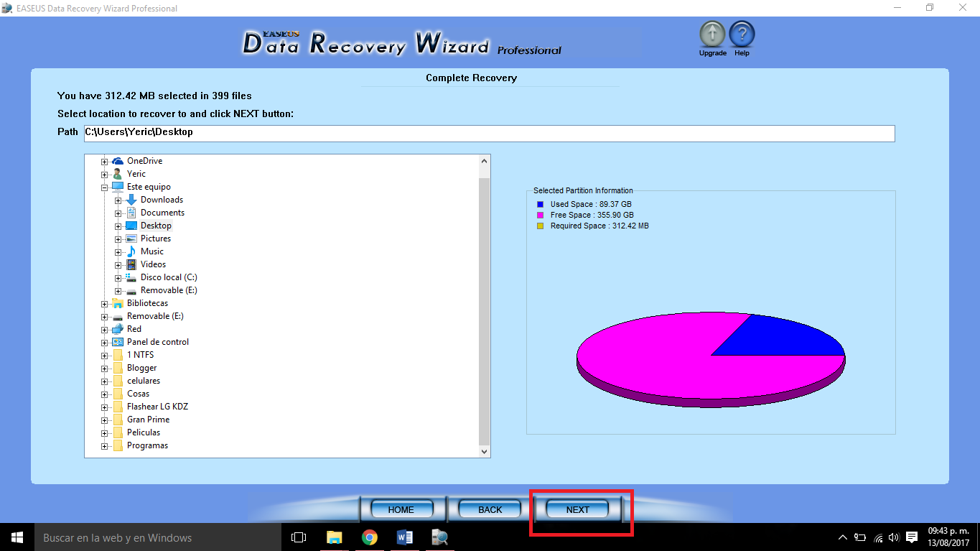Click the Downloads arrow icon
The width and height of the screenshot is (980, 551).
pos(131,200)
